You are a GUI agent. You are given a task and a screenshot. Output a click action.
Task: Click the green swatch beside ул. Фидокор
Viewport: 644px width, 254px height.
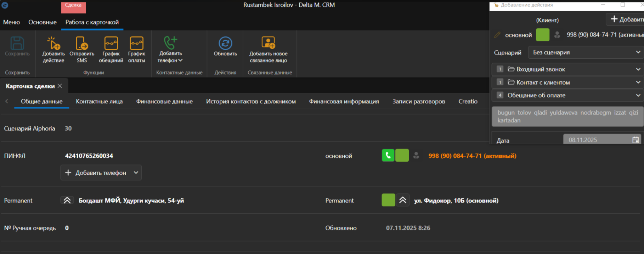[x=388, y=200]
